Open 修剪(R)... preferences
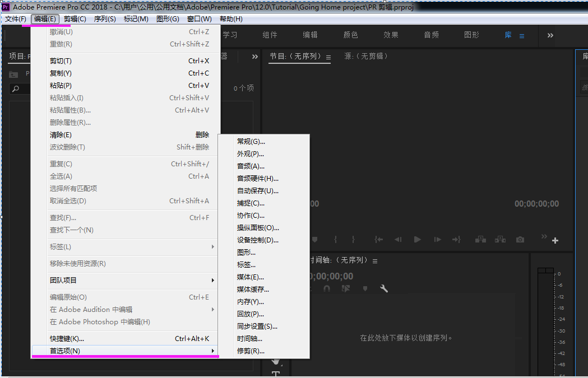The width and height of the screenshot is (588, 378). tap(264, 351)
